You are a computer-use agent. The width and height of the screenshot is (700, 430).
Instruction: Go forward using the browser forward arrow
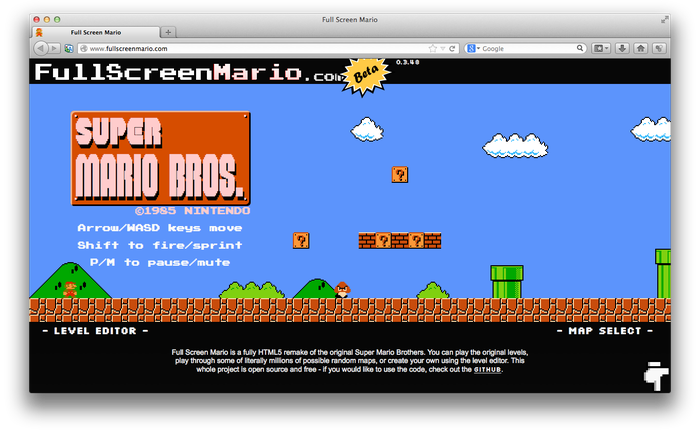[x=54, y=48]
